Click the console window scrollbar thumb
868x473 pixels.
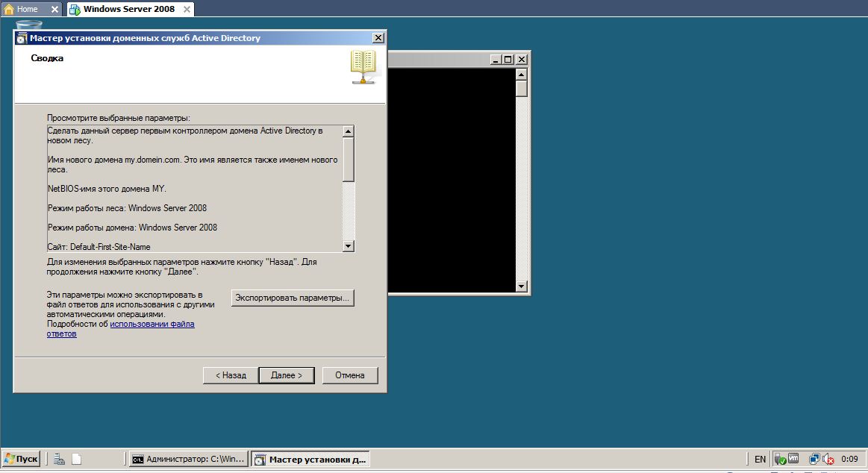pyautogui.click(x=521, y=89)
